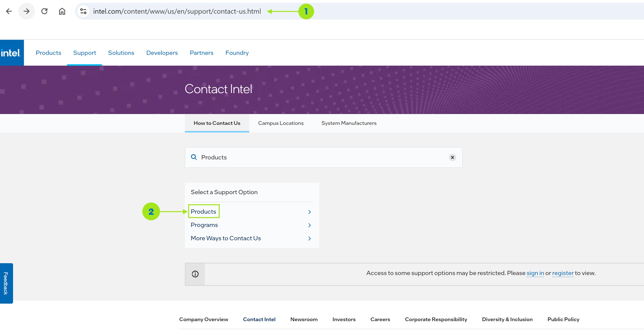
Task: Choose More Ways to Contact Us option
Action: (226, 238)
